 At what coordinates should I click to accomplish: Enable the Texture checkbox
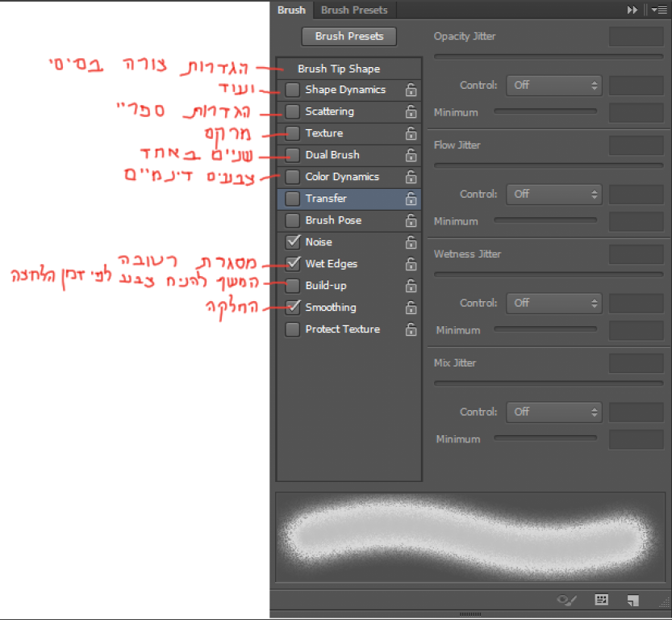(292, 133)
